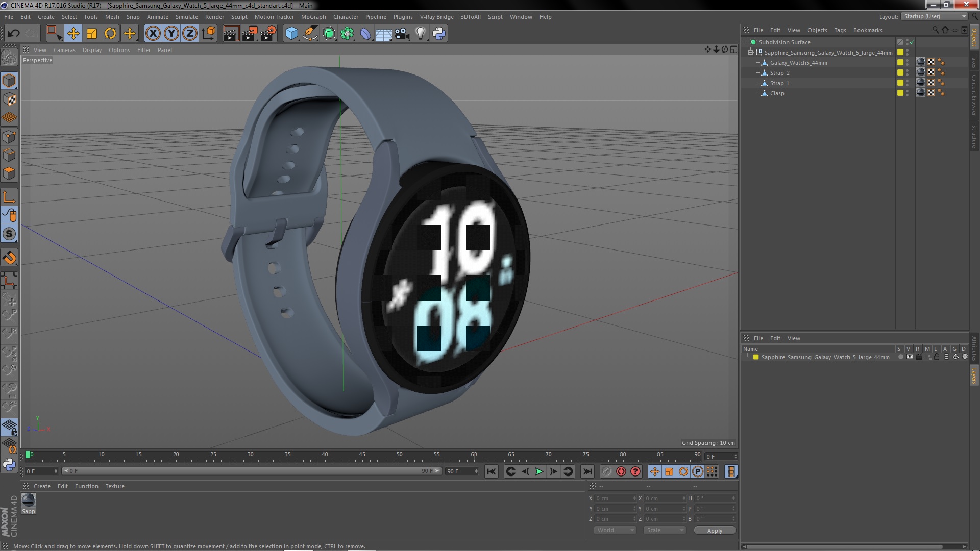Open the floor/environment objects icon
The width and height of the screenshot is (980, 551).
(x=384, y=34)
